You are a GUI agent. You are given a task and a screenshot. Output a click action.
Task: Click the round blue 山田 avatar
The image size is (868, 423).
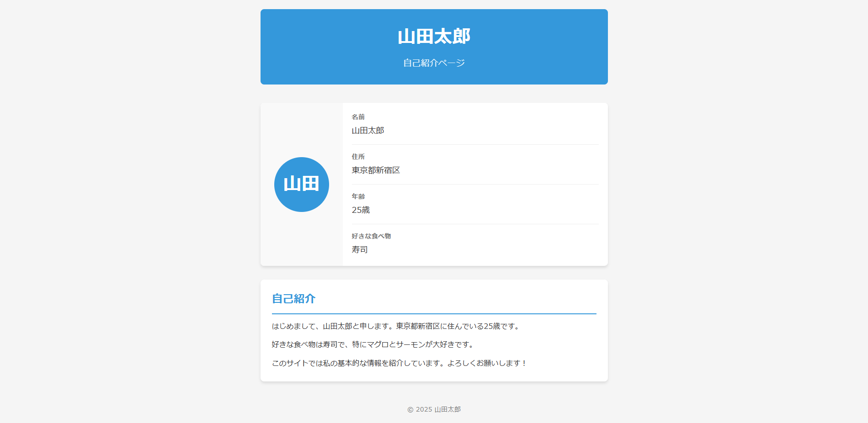click(301, 185)
